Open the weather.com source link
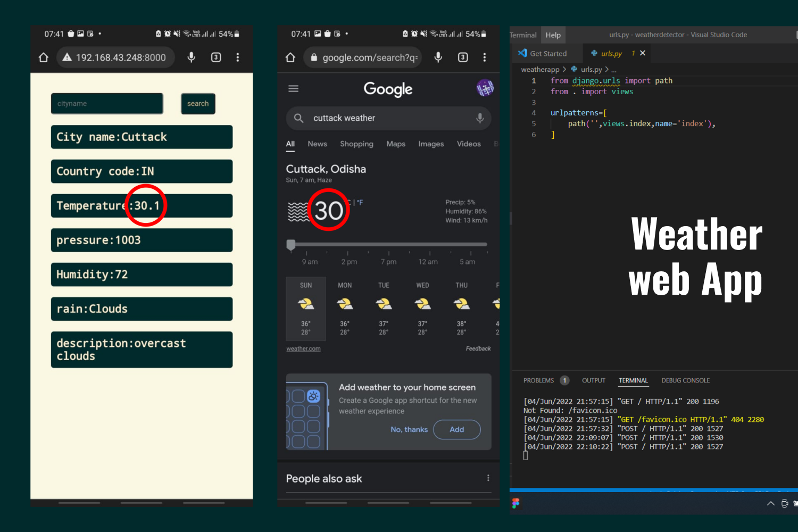 coord(303,349)
